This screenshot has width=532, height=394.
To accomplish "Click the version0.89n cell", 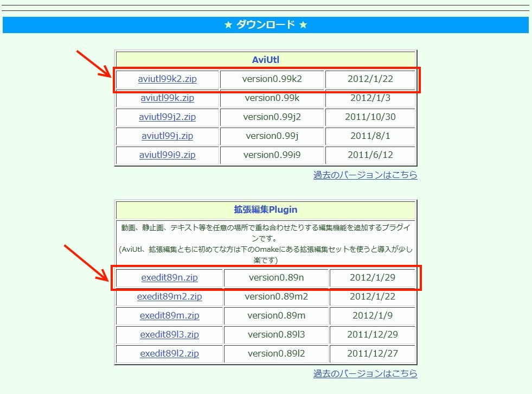I will coord(276,277).
